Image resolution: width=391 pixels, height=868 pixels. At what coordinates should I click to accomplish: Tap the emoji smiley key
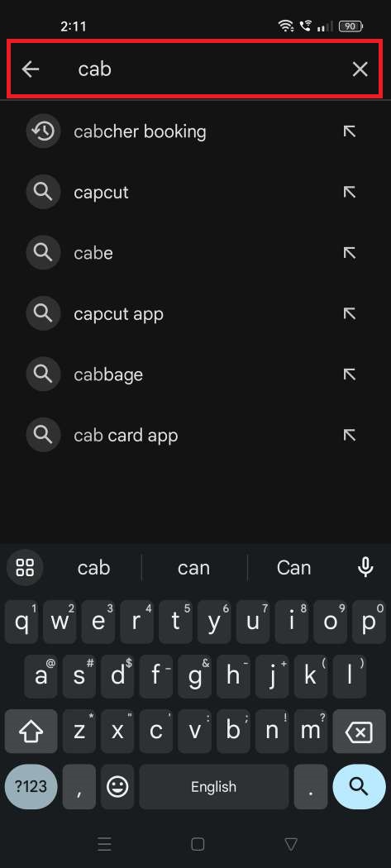point(117,787)
